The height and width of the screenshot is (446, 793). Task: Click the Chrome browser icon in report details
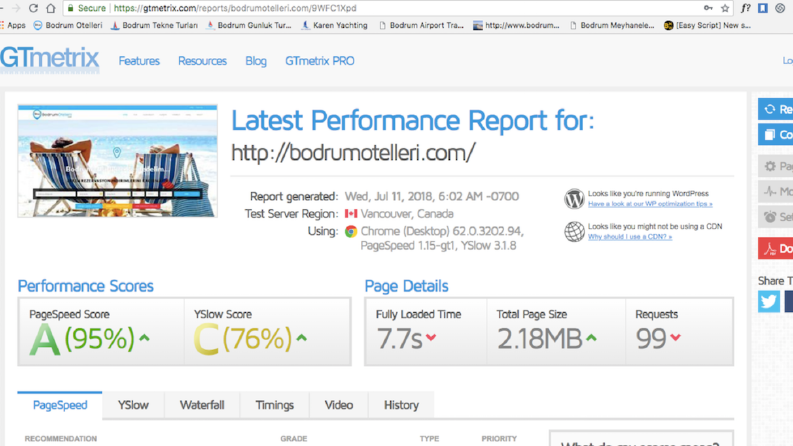click(351, 232)
